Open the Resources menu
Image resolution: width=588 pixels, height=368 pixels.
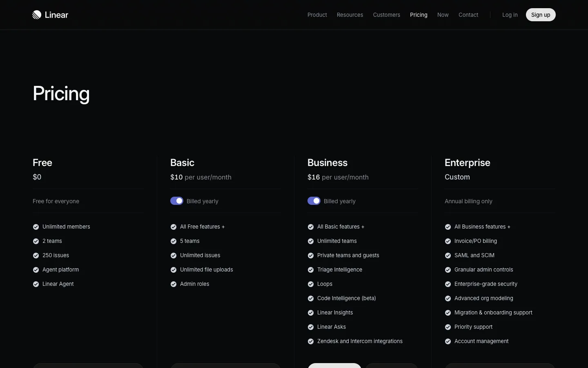(350, 15)
